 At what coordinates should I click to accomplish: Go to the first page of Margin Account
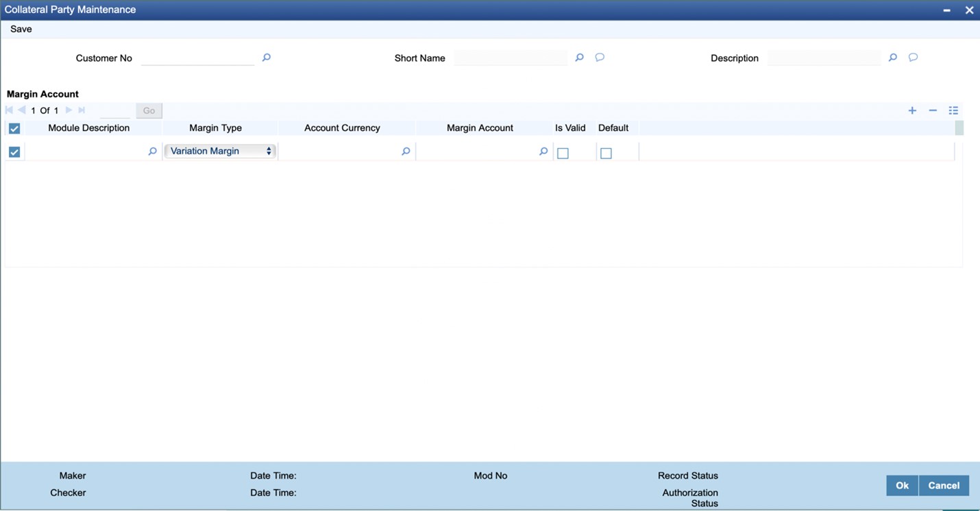tap(9, 110)
